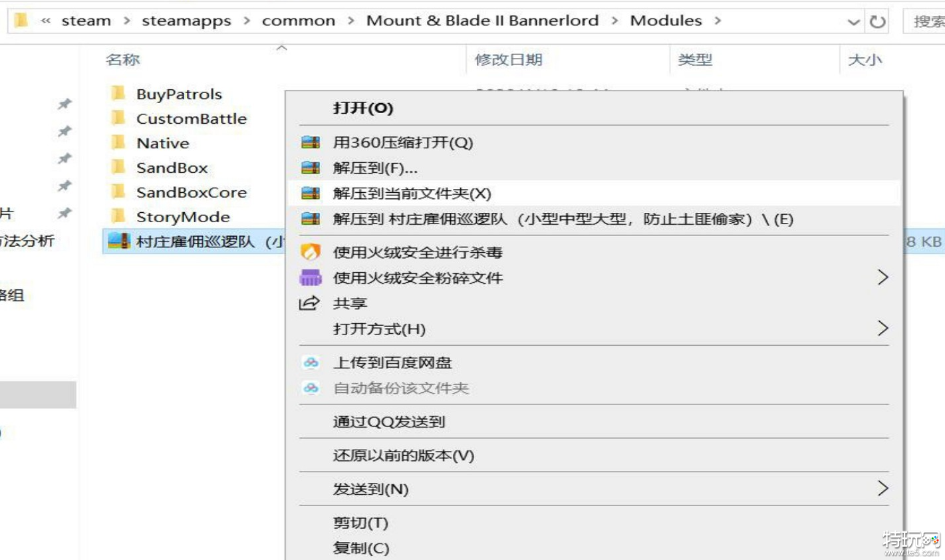The width and height of the screenshot is (945, 560).
Task: Click the 村庄雇佣巡逻队 archive file icon
Action: coord(118,241)
